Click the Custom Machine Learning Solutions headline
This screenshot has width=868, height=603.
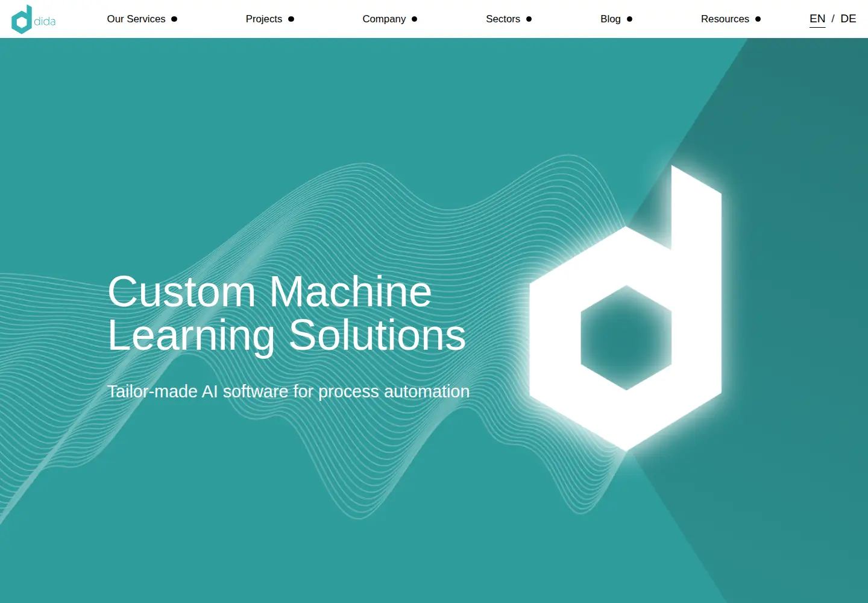tap(287, 314)
